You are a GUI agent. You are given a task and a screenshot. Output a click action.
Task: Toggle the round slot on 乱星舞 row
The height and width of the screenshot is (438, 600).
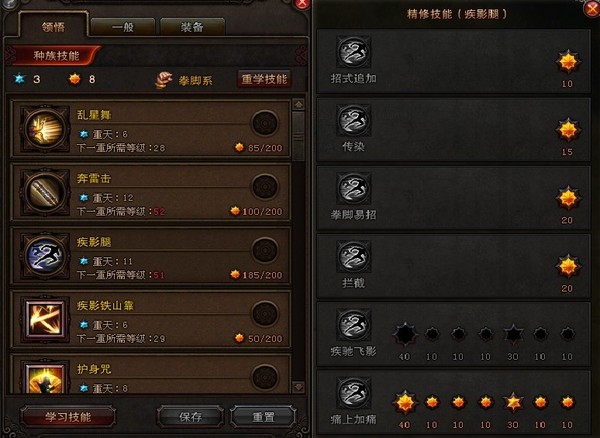coord(265,123)
